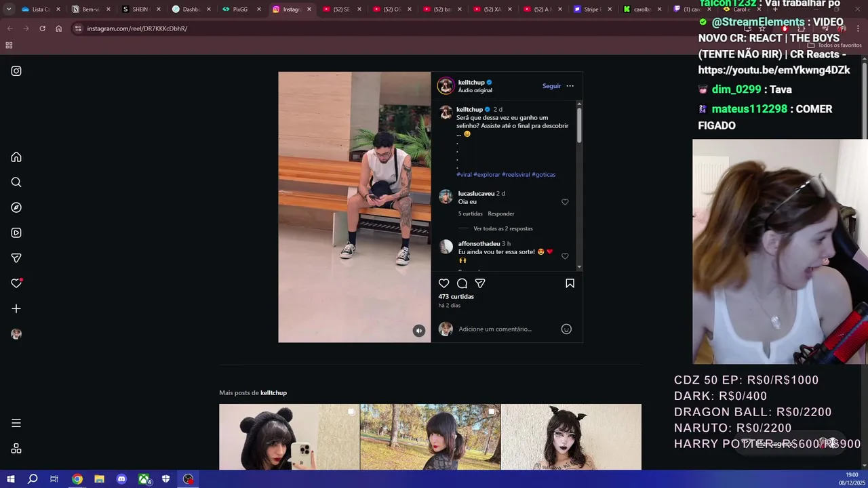The height and width of the screenshot is (488, 868).
Task: Create new post plus icon
Action: [x=16, y=308]
